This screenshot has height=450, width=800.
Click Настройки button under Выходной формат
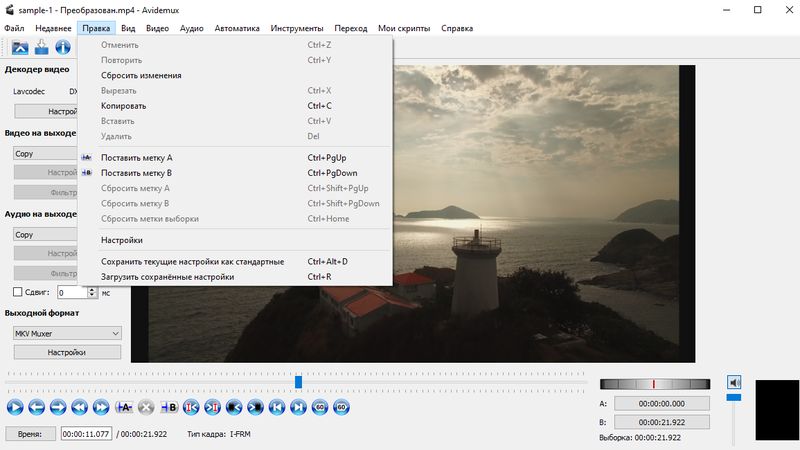pyautogui.click(x=66, y=352)
